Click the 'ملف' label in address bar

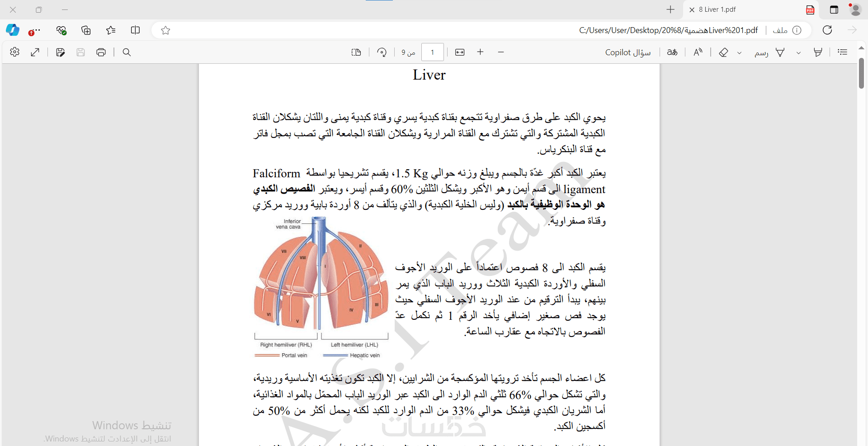pyautogui.click(x=780, y=30)
